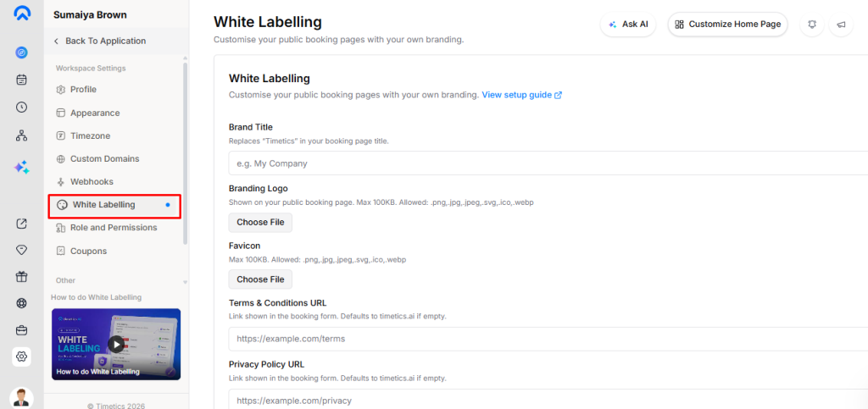This screenshot has height=409, width=868.
Task: Play the White Labelling tutorial video
Action: point(115,345)
